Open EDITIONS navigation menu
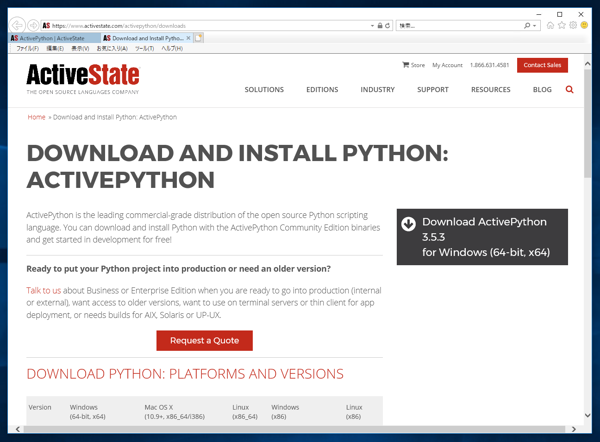600x442 pixels. coord(322,90)
